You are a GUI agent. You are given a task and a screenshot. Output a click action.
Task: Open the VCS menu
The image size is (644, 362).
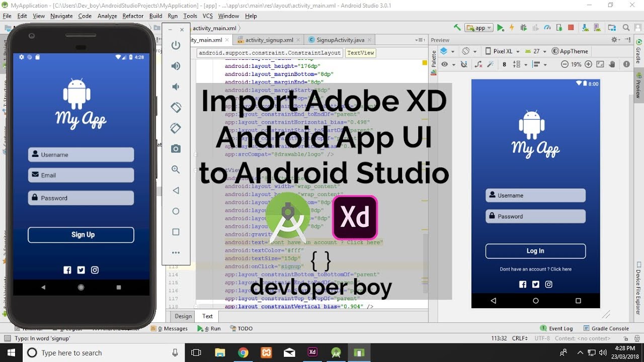[x=208, y=16]
